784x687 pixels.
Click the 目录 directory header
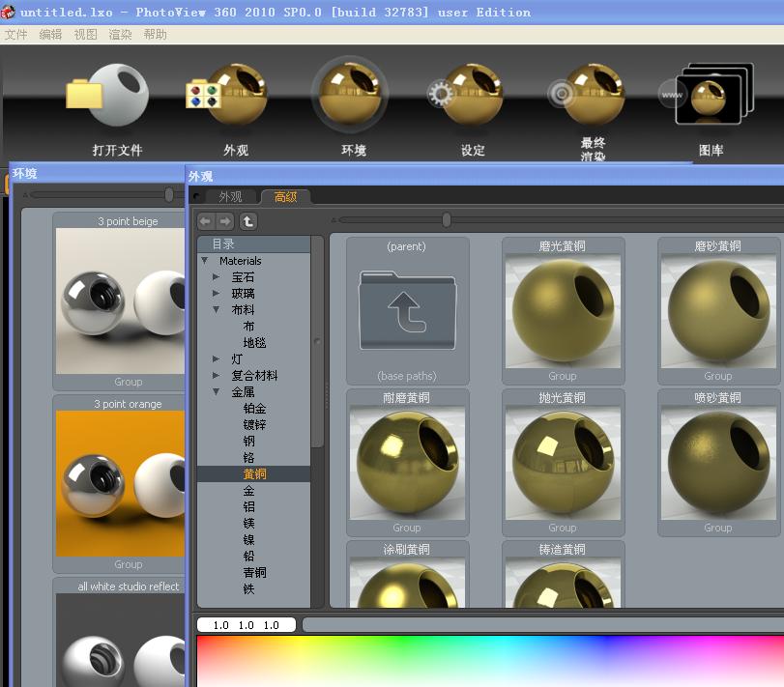click(x=254, y=244)
